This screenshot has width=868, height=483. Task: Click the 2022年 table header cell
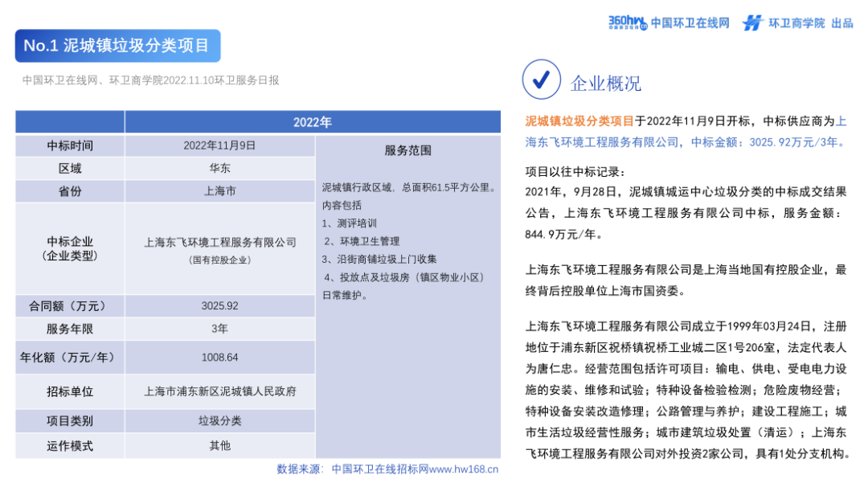[312, 121]
